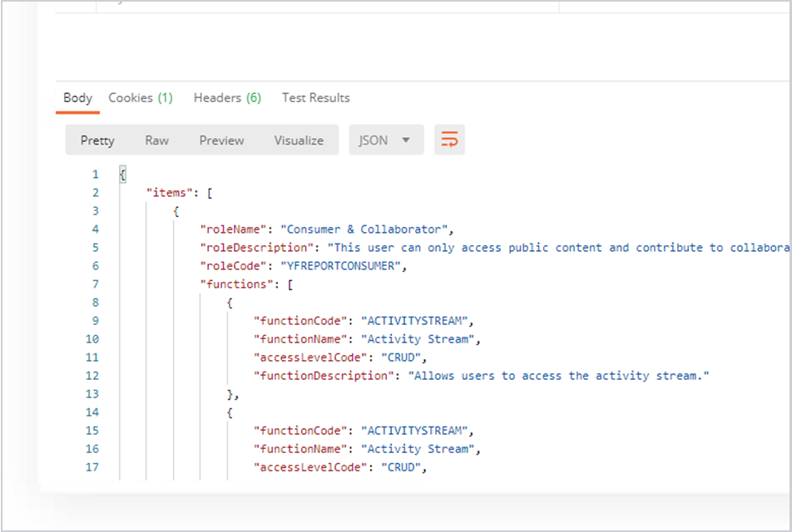Switch to the Headers (6) tab
The width and height of the screenshot is (792, 532).
[227, 98]
